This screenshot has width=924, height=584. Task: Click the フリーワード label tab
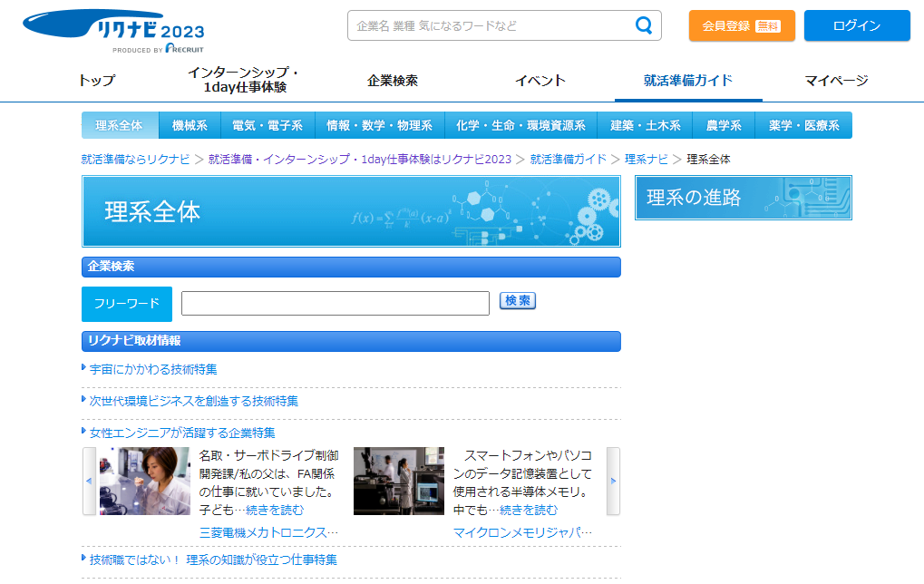[x=127, y=304]
